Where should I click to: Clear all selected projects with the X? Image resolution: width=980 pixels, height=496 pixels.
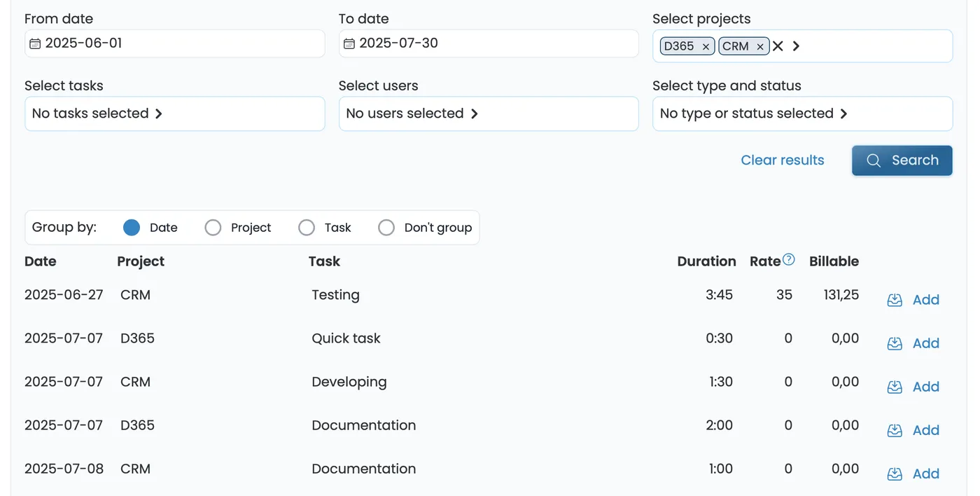pyautogui.click(x=778, y=46)
